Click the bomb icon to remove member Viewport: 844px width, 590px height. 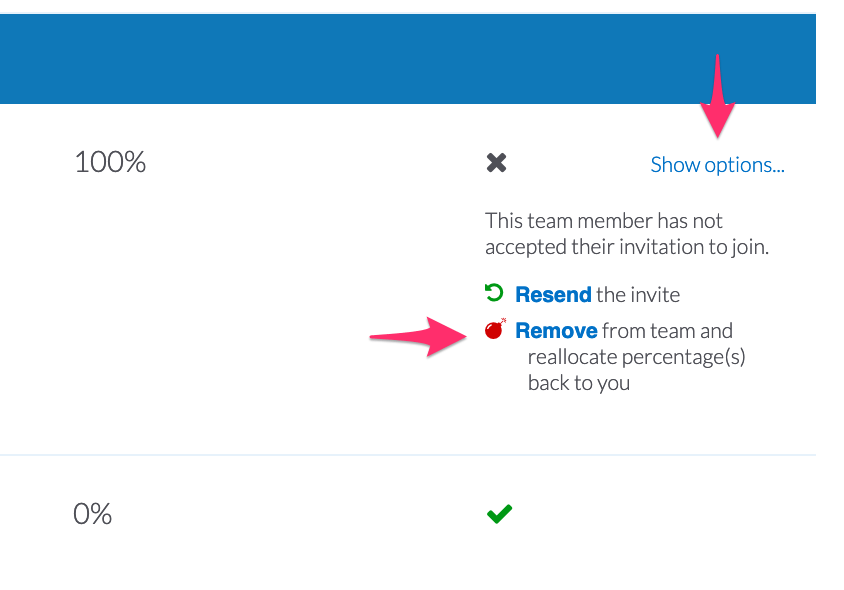[494, 329]
